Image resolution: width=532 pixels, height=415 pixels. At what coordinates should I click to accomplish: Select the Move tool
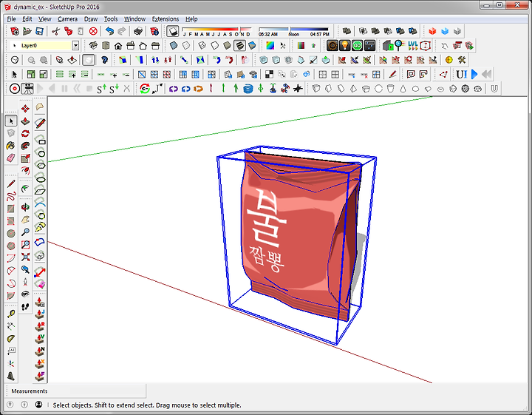coord(25,108)
